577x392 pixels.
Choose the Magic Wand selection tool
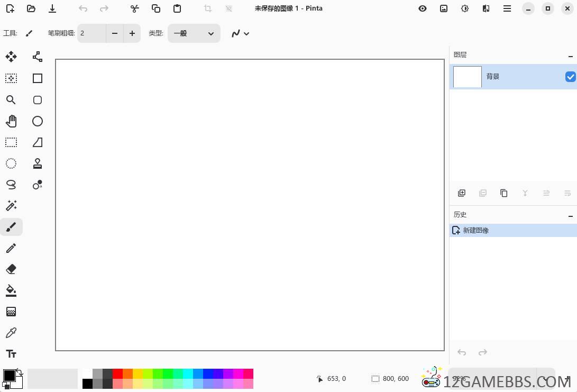coord(11,206)
